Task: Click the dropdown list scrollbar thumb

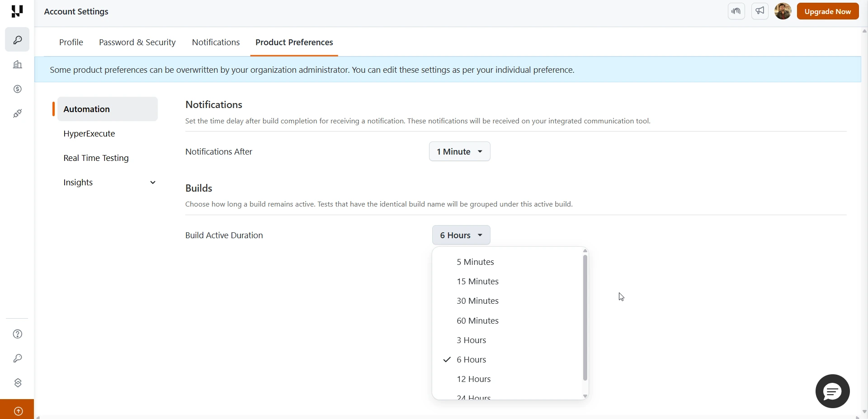Action: click(585, 318)
